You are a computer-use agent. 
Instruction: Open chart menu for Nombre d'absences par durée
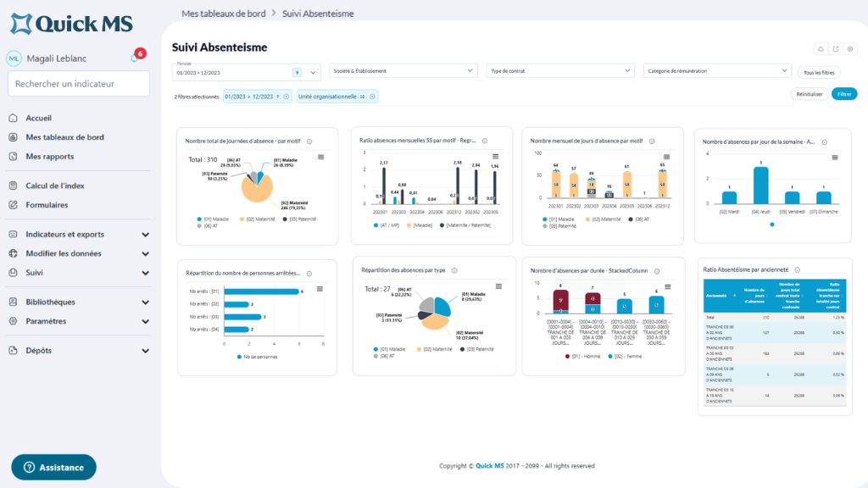pos(668,286)
